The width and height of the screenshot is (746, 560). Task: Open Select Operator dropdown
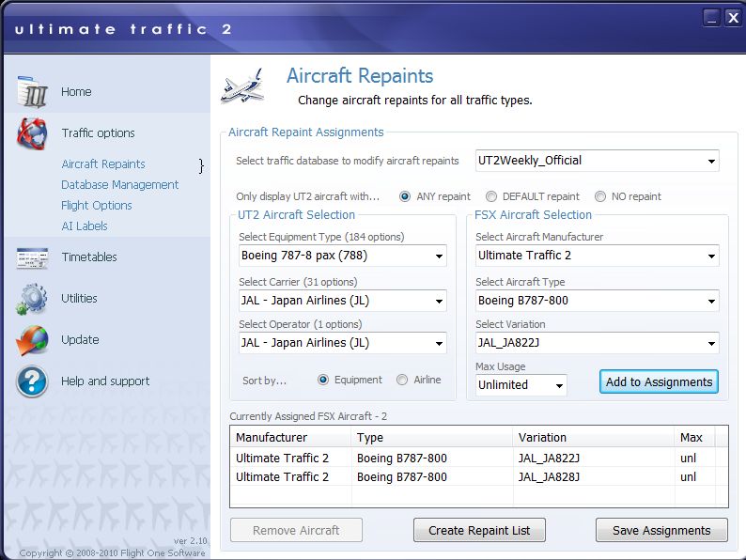point(343,343)
